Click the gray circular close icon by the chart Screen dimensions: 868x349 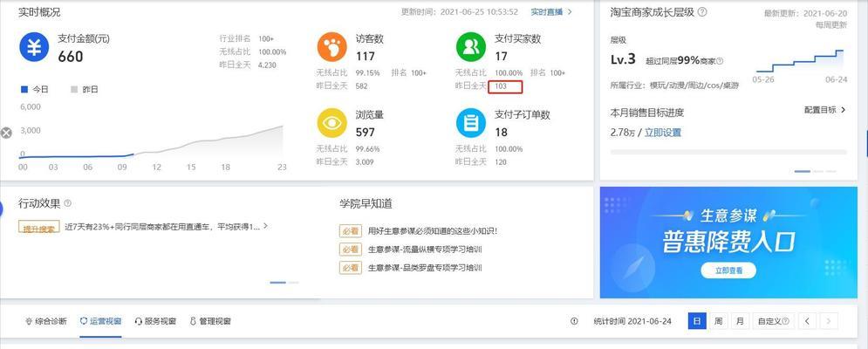pos(6,133)
